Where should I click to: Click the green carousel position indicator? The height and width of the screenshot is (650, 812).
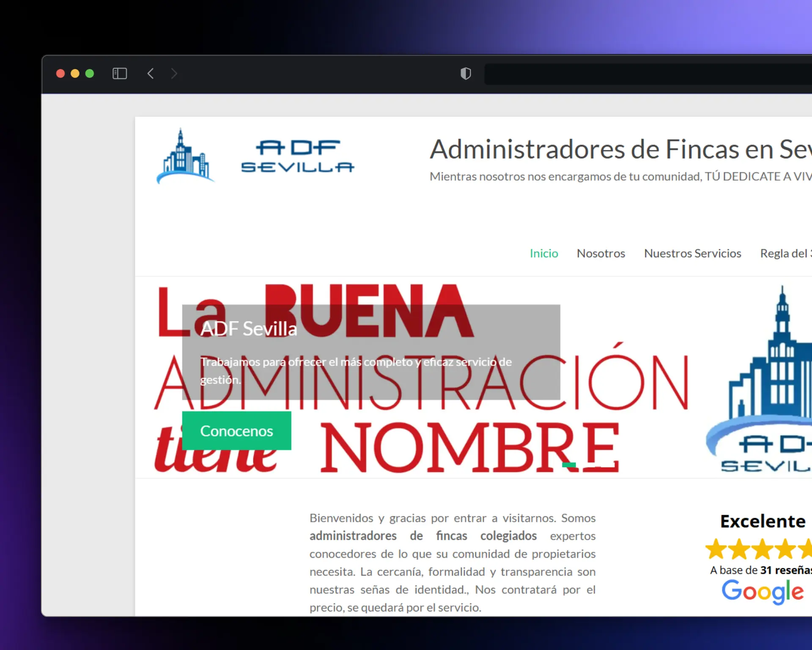(568, 465)
